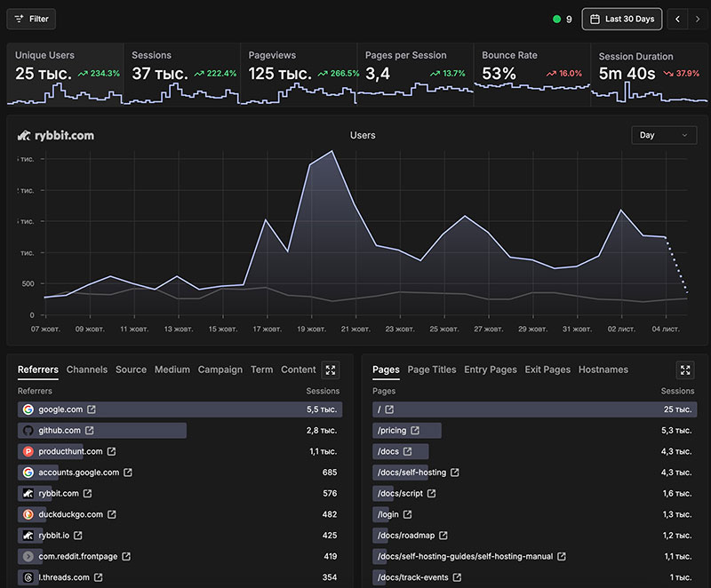The height and width of the screenshot is (588, 711).
Task: Click the Threads favicon at list bottom
Action: coord(27,577)
